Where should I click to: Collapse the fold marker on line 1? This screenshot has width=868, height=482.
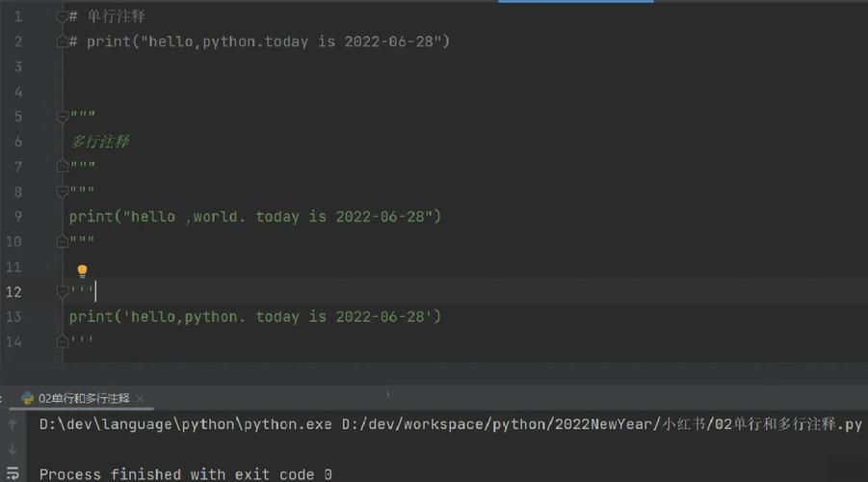tap(64, 16)
